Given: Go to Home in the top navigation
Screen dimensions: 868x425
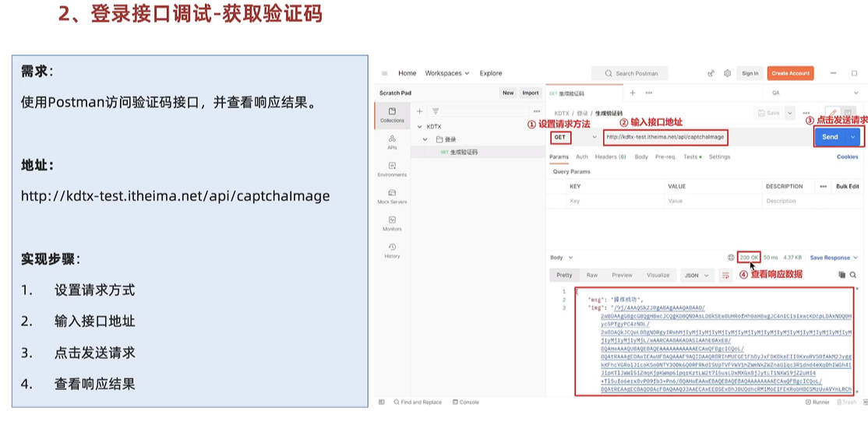Looking at the screenshot, I should point(407,73).
